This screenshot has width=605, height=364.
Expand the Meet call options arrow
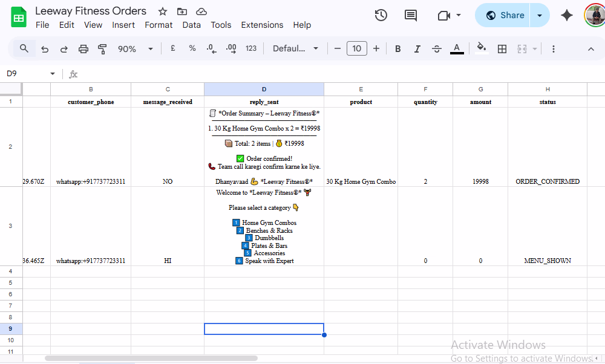(459, 16)
